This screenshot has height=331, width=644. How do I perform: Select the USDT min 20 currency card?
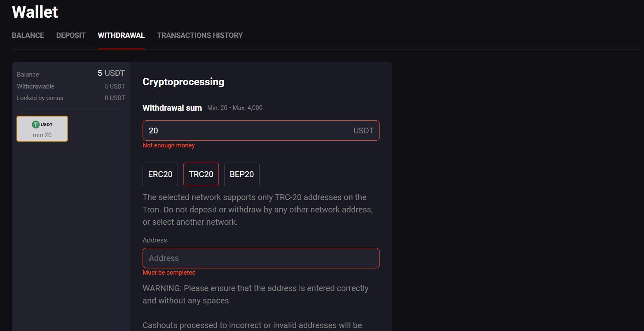(42, 129)
